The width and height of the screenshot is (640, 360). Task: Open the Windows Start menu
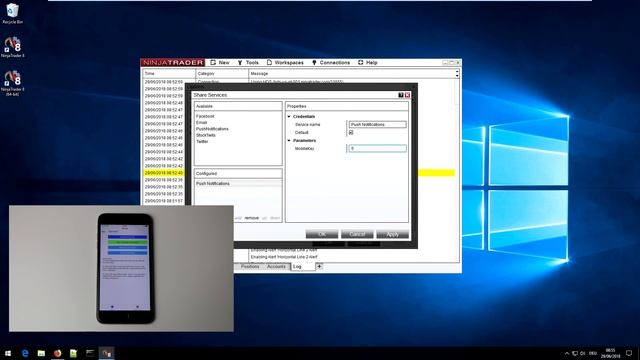tap(8, 353)
